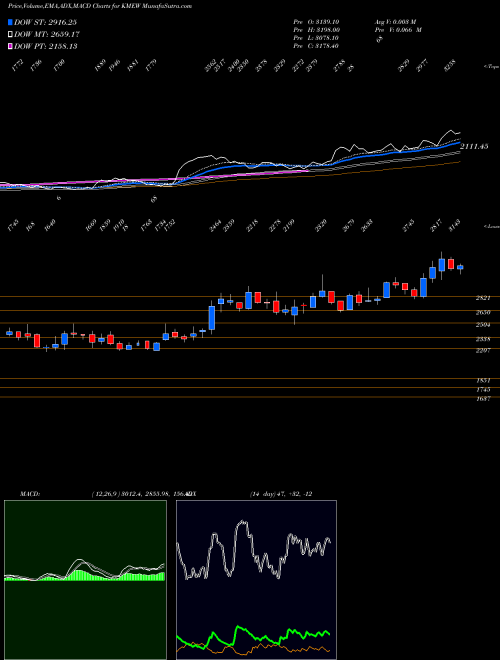Select the 'DOW MT: 2659.17' label

coord(47,34)
